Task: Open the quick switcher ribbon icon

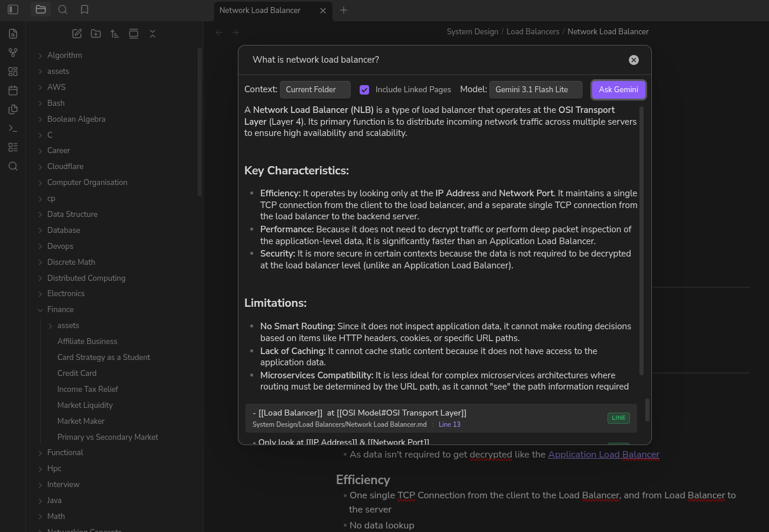Action: coord(13,34)
